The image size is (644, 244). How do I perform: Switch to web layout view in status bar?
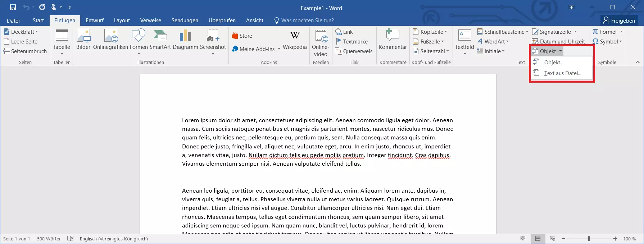[552, 239]
